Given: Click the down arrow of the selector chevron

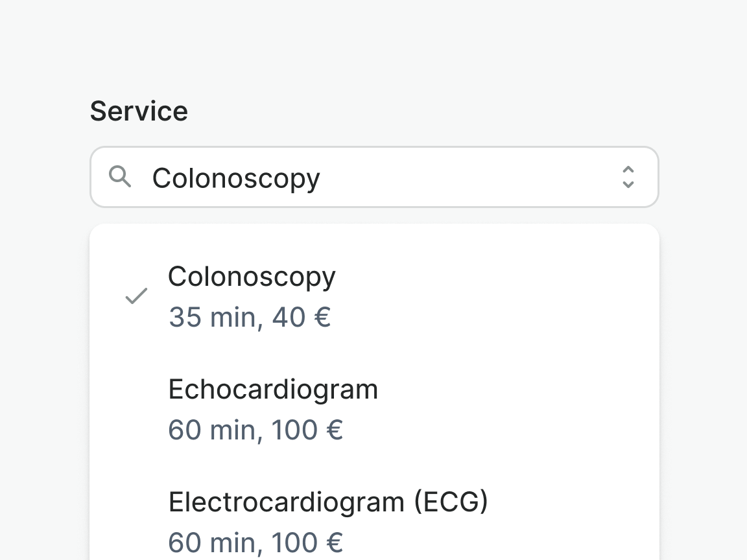Looking at the screenshot, I should [628, 185].
